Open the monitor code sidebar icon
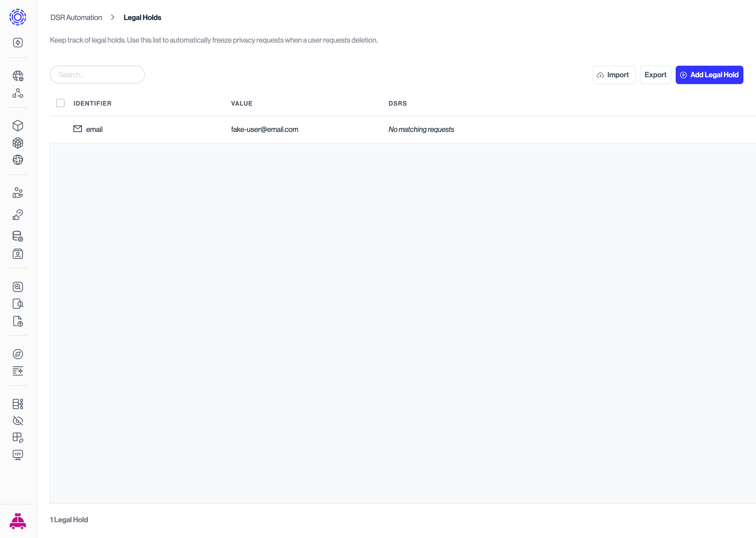Screen dimensions: 756x538 18,454
